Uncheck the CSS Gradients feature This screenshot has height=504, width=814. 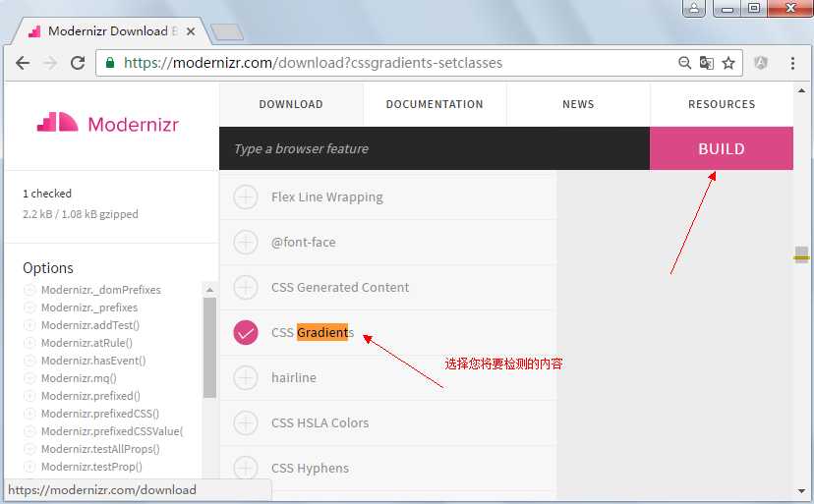coord(246,333)
